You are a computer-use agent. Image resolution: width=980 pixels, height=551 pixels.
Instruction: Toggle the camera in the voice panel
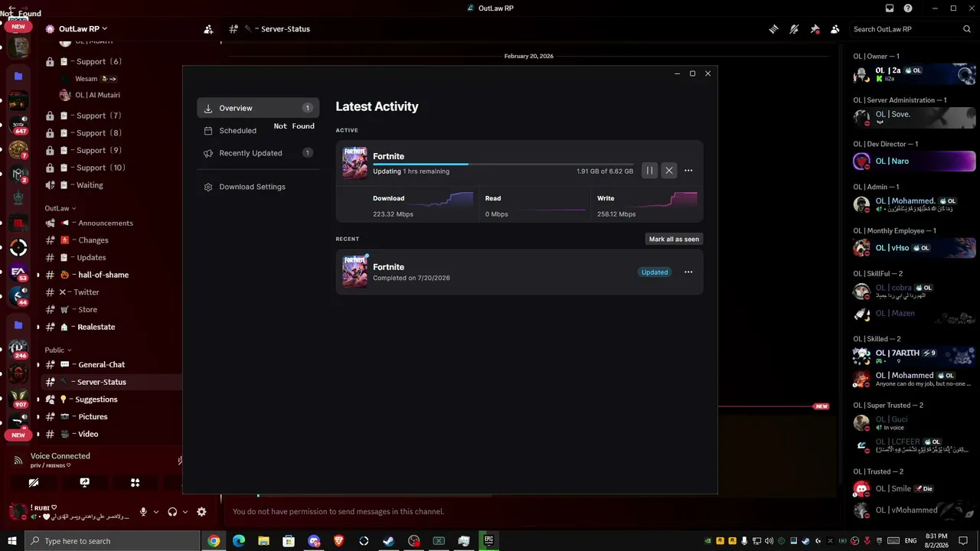[x=34, y=483]
